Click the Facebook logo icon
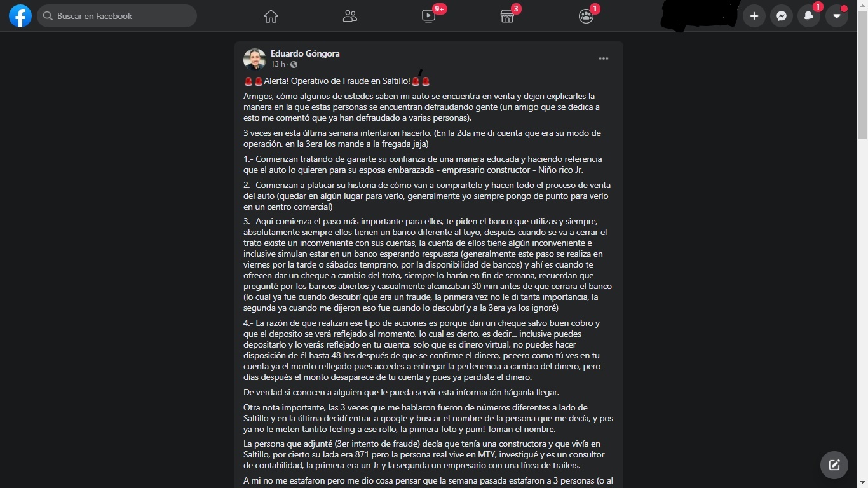Screen dimensions: 868x488 20,16
